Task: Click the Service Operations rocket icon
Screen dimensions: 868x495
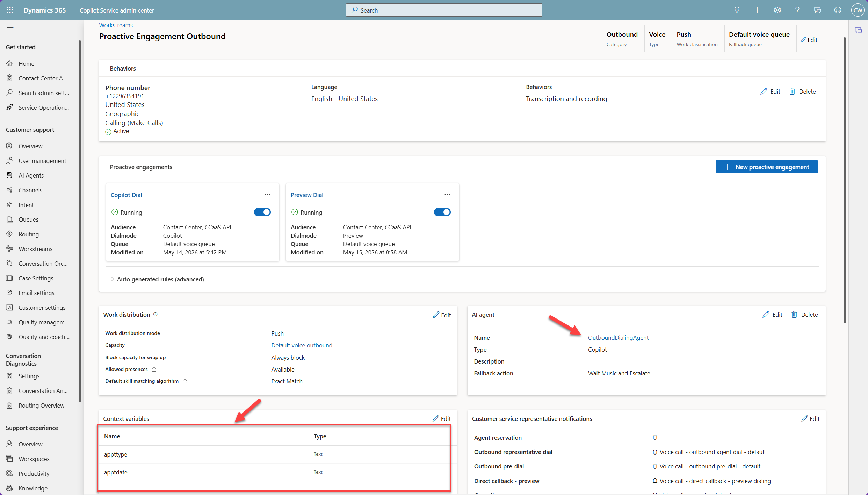Action: click(x=9, y=108)
